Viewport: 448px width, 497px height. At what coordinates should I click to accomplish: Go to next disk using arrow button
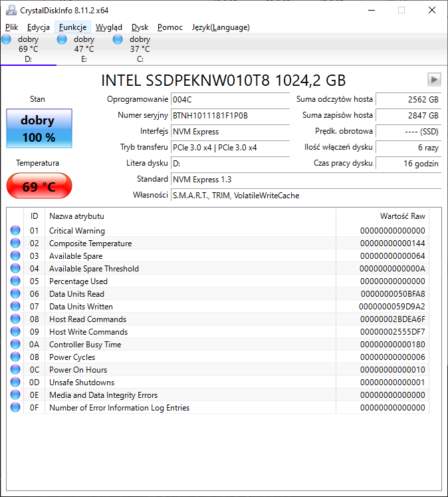[x=434, y=80]
